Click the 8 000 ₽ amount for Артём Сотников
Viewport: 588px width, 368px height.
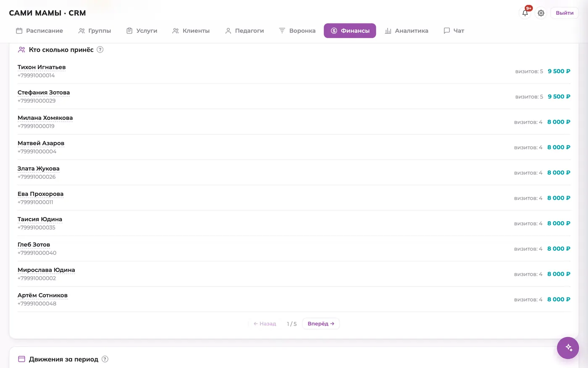[x=559, y=299]
